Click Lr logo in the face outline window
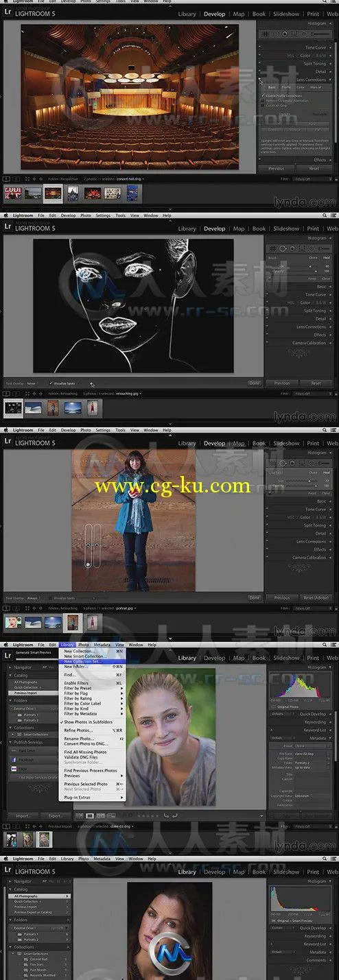 pyautogui.click(x=7, y=227)
